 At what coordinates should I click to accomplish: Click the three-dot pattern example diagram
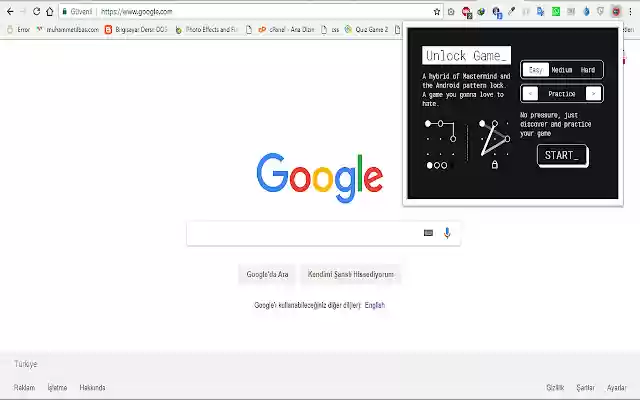coord(441,144)
